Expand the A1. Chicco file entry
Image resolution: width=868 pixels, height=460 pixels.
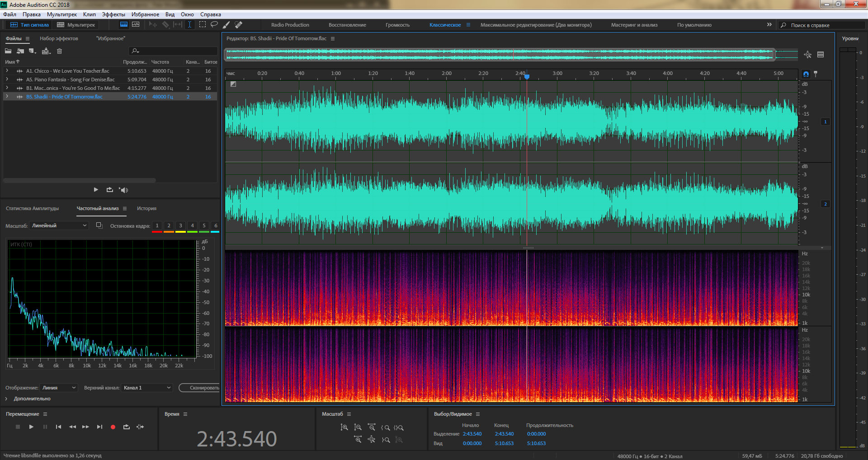[7, 71]
